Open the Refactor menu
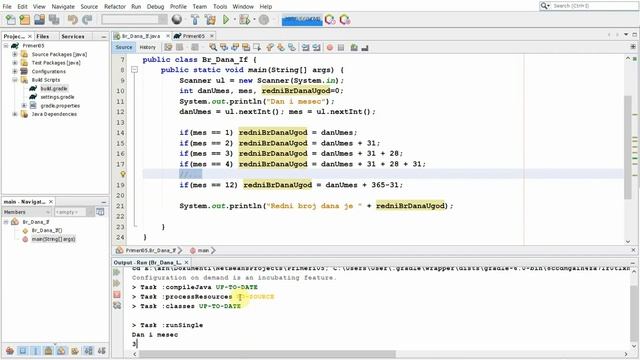 115,7
